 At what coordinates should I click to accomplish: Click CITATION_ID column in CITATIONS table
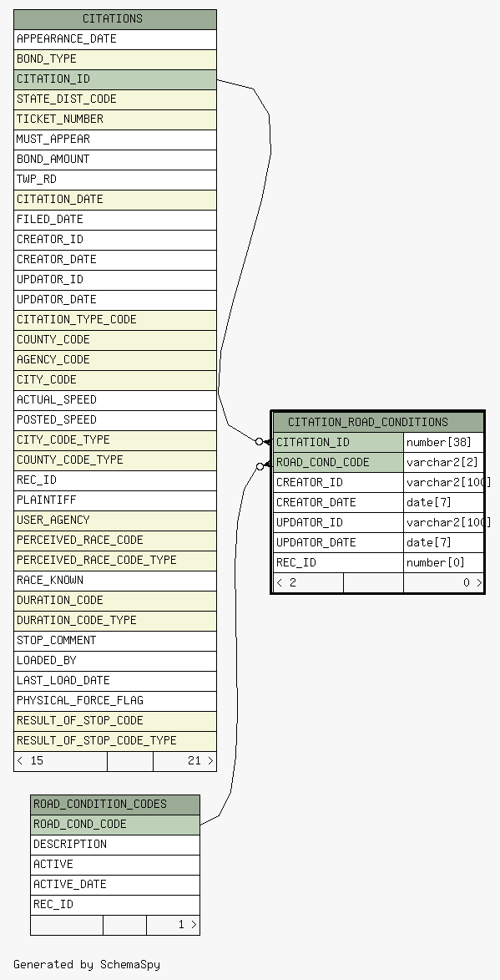pos(115,79)
